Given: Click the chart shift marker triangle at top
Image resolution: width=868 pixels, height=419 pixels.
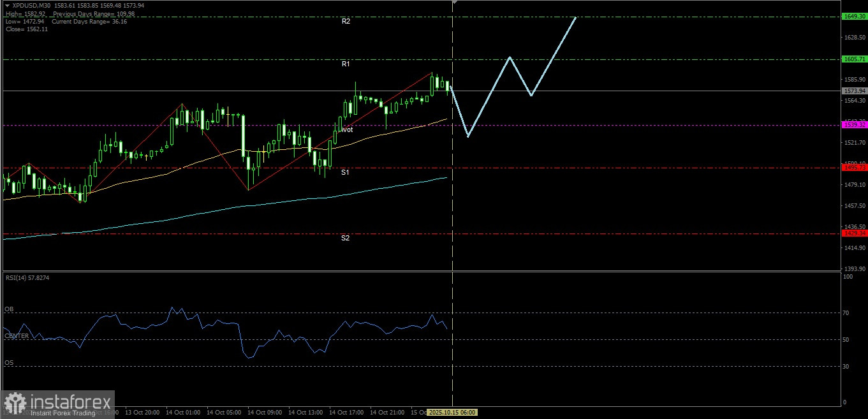Looking at the screenshot, I should point(453,3).
